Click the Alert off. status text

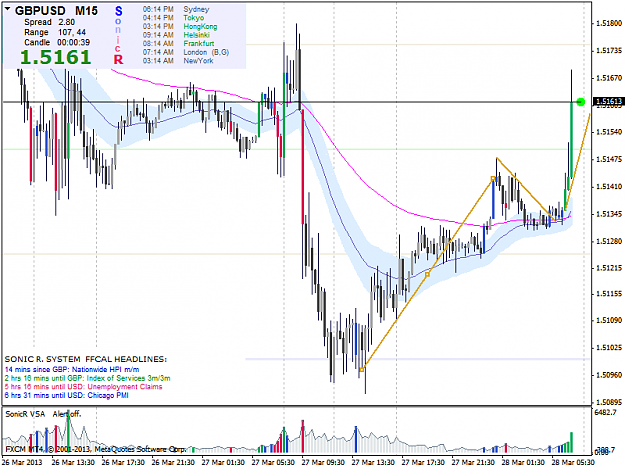[x=67, y=414]
